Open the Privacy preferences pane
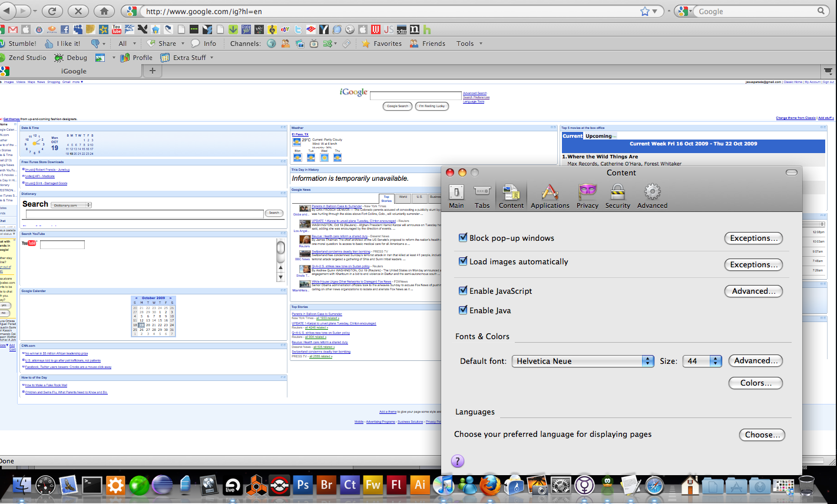837x504 pixels. pos(587,196)
